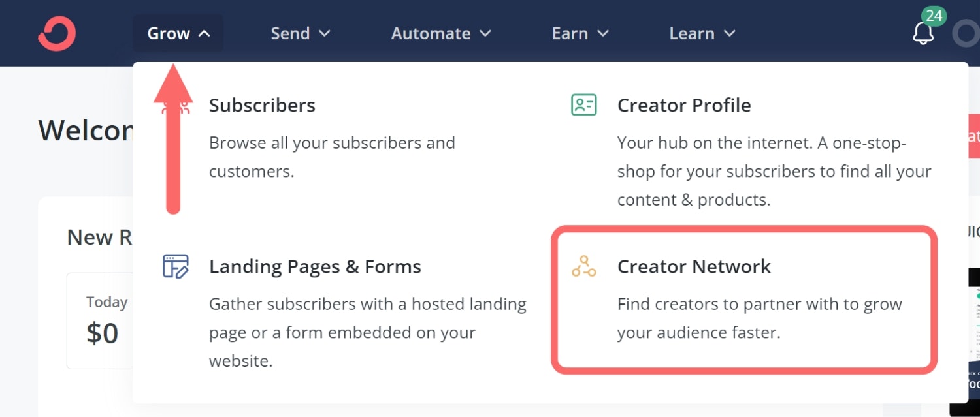Viewport: 980px width, 417px height.
Task: Expand the Automate dropdown
Action: pyautogui.click(x=440, y=33)
